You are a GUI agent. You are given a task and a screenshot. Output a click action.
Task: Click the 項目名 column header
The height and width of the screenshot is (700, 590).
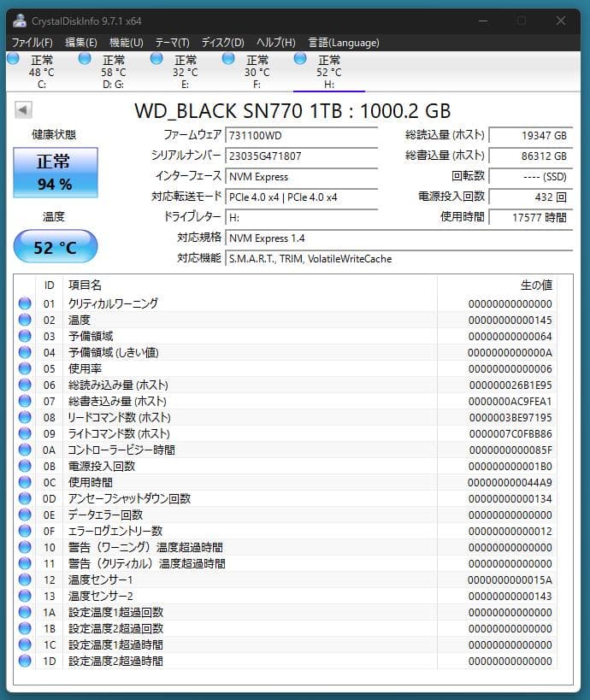[85, 285]
